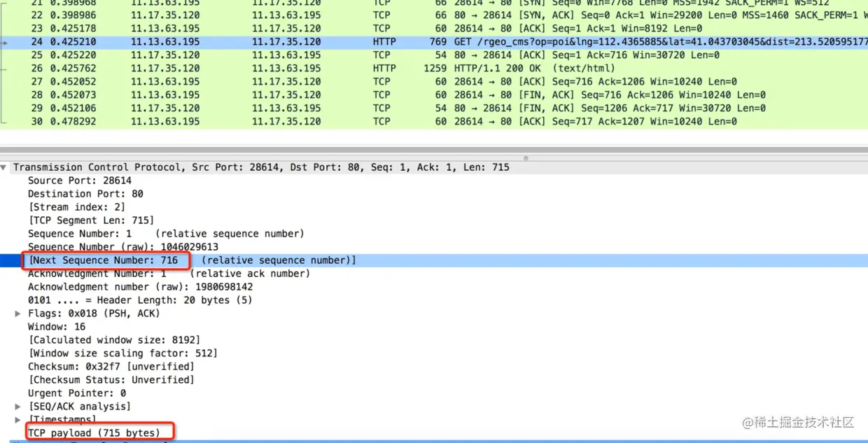Select [Calculated window size: 8192] line
Screen dimensions: 868x443
(114, 340)
